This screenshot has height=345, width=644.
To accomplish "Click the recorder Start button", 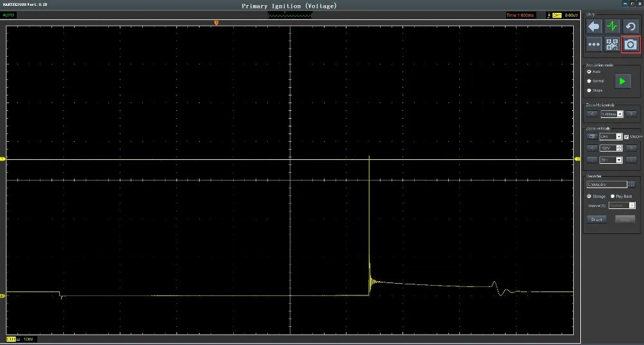I will (597, 220).
